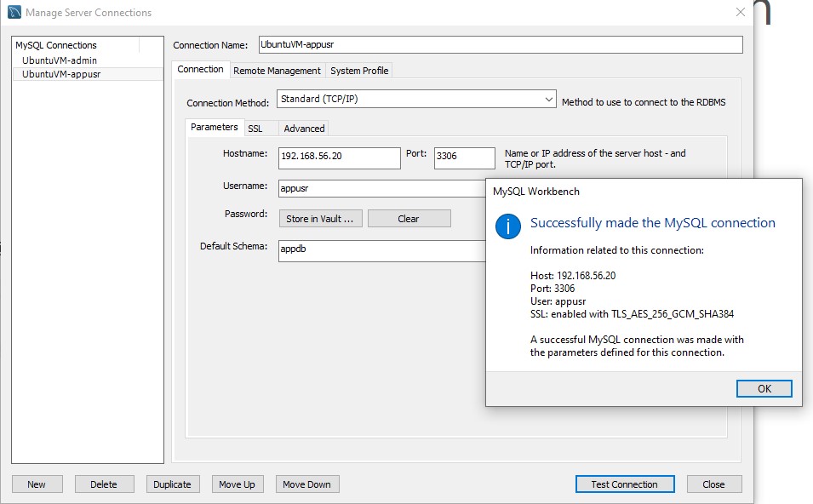Click the MySQL Connections list header
The height and width of the screenshot is (504, 813).
click(x=76, y=45)
